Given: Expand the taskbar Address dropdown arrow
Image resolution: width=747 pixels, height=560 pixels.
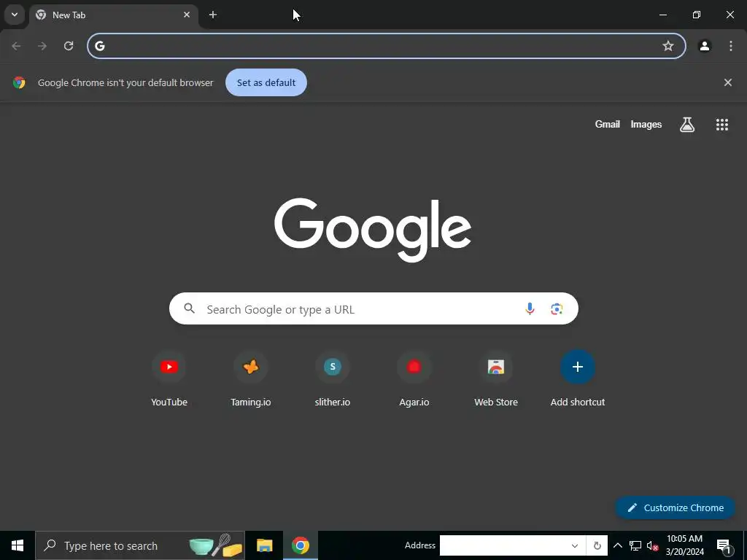Looking at the screenshot, I should (x=575, y=545).
